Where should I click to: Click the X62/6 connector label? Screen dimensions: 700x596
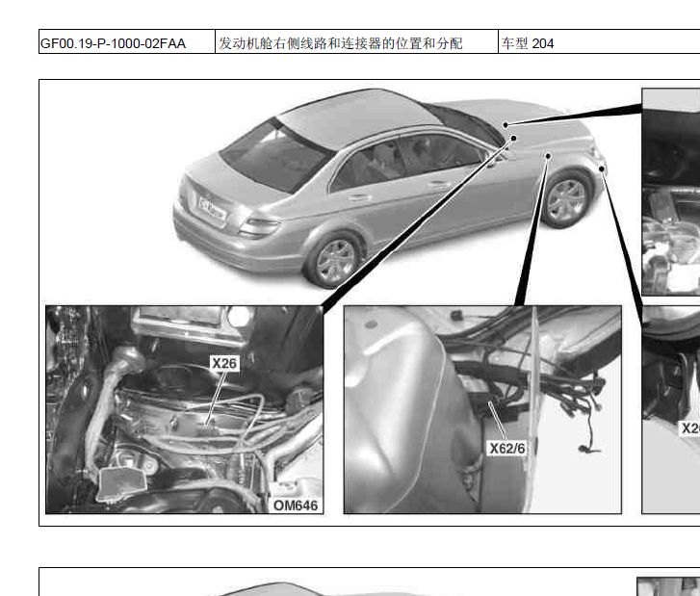(507, 449)
